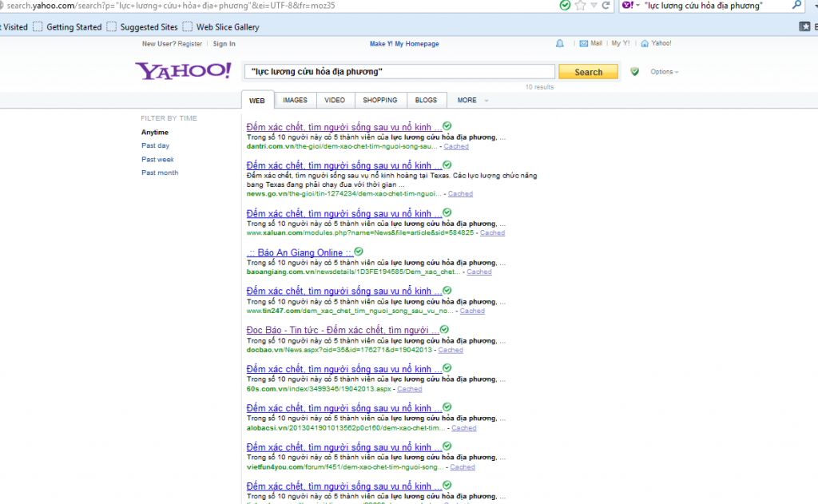Open Cached copy of docbao.vn result
The height and width of the screenshot is (504, 818).
(451, 350)
